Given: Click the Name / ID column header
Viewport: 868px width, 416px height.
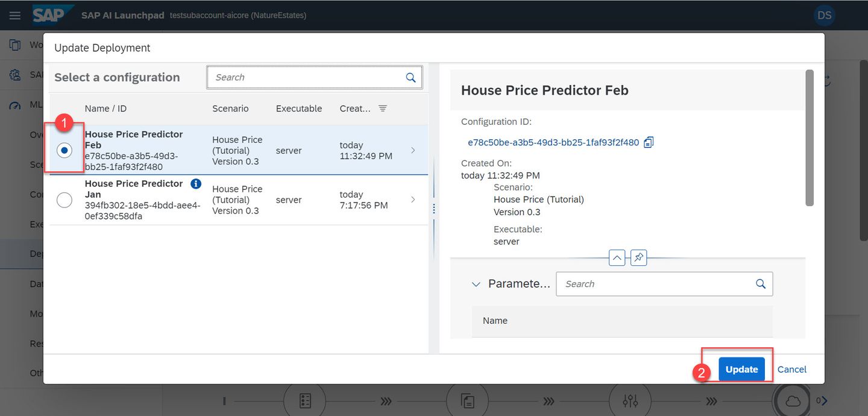Looking at the screenshot, I should pyautogui.click(x=105, y=109).
